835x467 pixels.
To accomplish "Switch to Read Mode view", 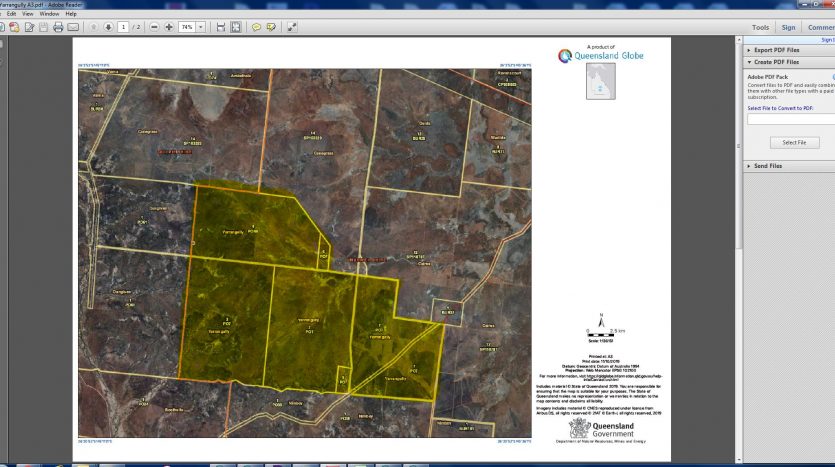I will coord(292,27).
